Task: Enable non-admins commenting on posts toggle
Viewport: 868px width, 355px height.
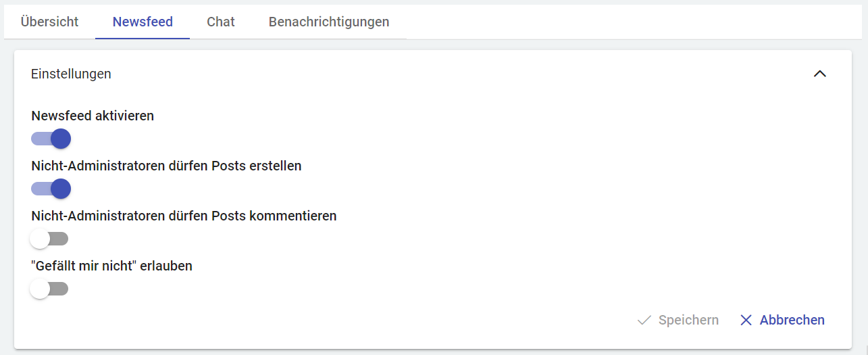Action: (49, 239)
